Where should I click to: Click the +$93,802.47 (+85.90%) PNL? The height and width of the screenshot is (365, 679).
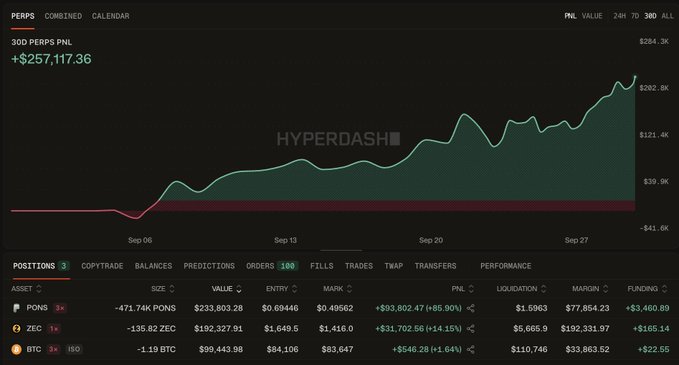coord(418,308)
